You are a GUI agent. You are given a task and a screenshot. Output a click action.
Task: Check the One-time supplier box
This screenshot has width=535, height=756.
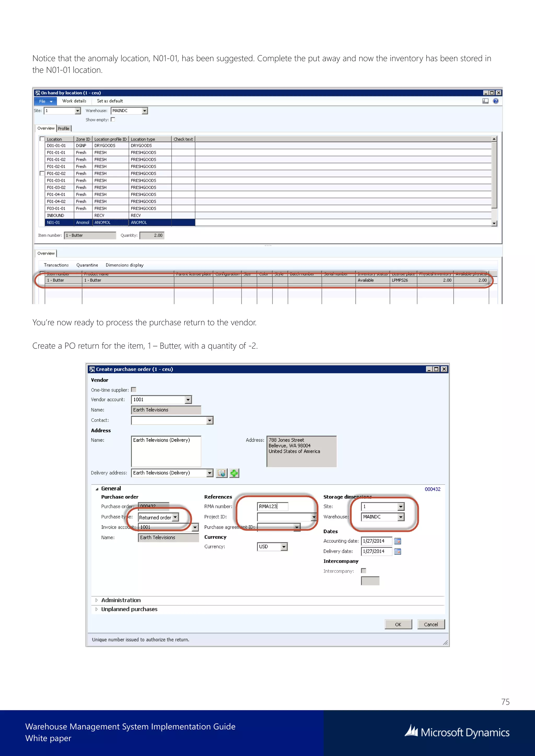point(133,389)
